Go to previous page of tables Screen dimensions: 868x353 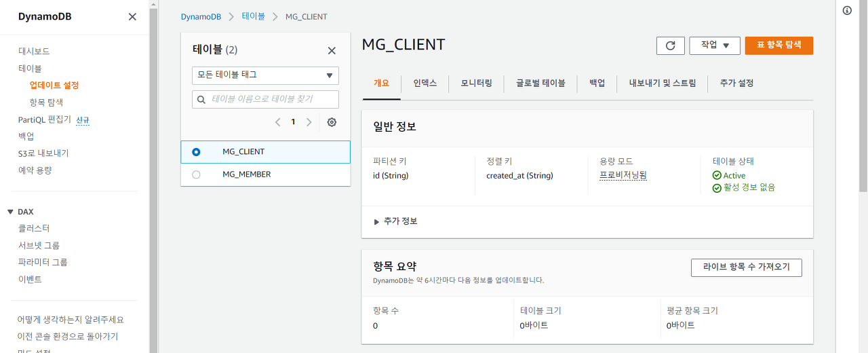click(277, 122)
